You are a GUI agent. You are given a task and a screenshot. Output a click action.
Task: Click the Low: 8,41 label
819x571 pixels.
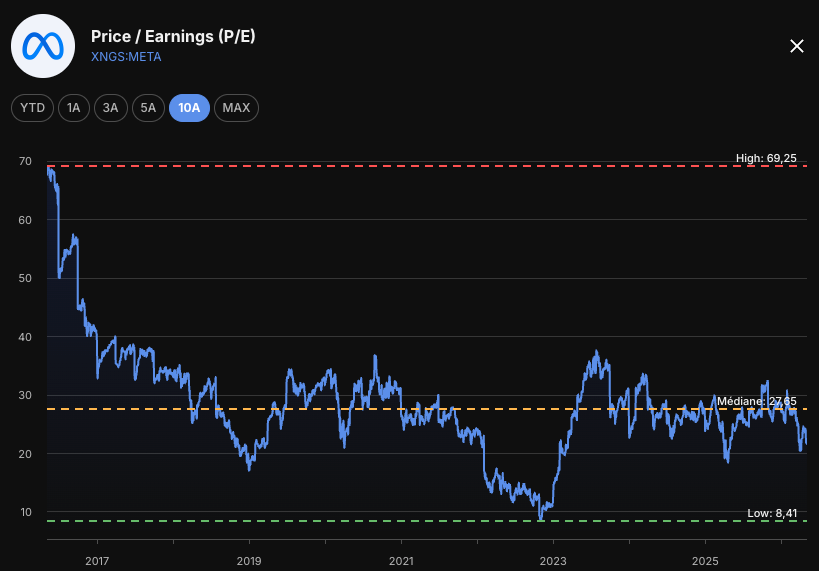772,514
